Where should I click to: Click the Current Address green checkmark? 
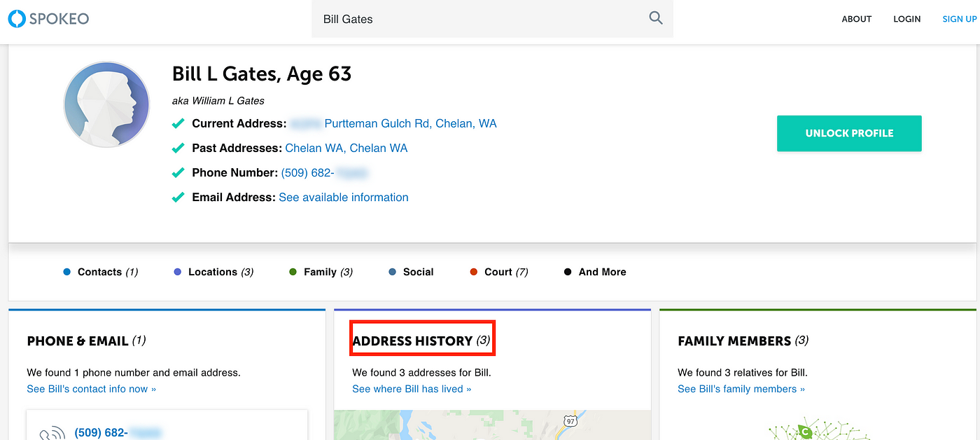tap(178, 124)
